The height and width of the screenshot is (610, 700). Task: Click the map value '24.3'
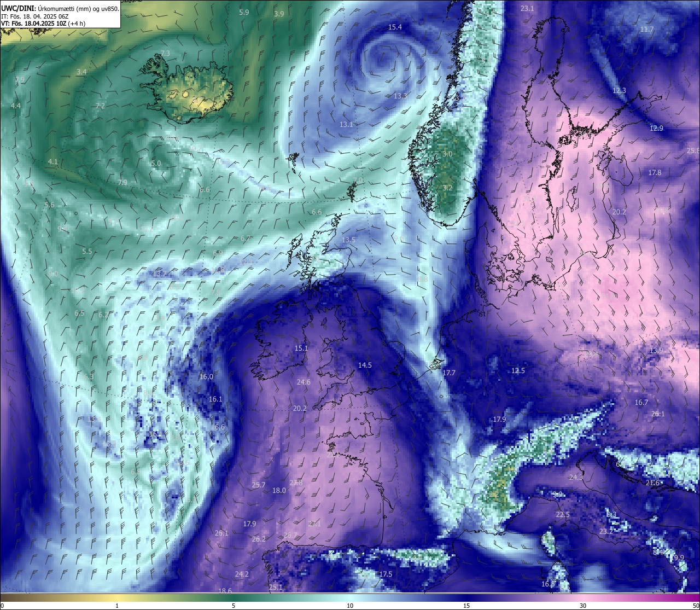click(576, 477)
